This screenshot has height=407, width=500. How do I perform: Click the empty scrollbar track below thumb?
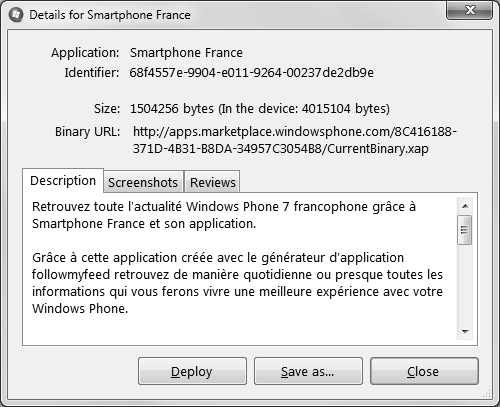[465, 284]
